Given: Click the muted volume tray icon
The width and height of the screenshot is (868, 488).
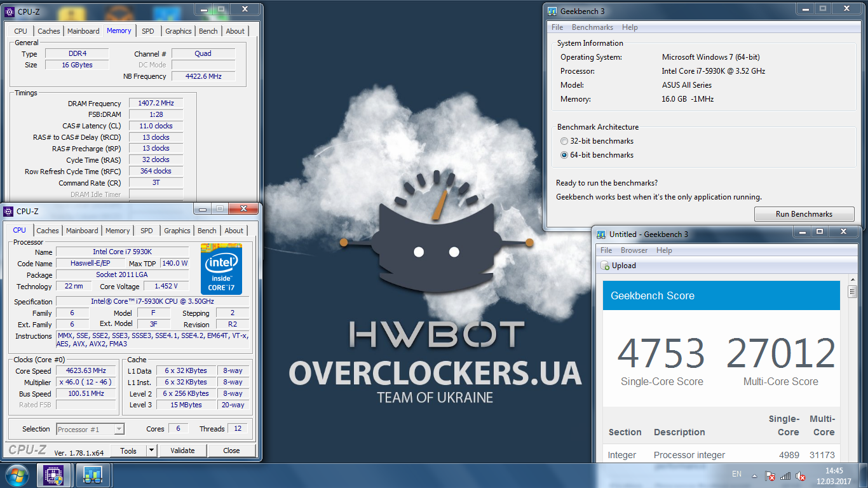Looking at the screenshot, I should click(x=801, y=476).
